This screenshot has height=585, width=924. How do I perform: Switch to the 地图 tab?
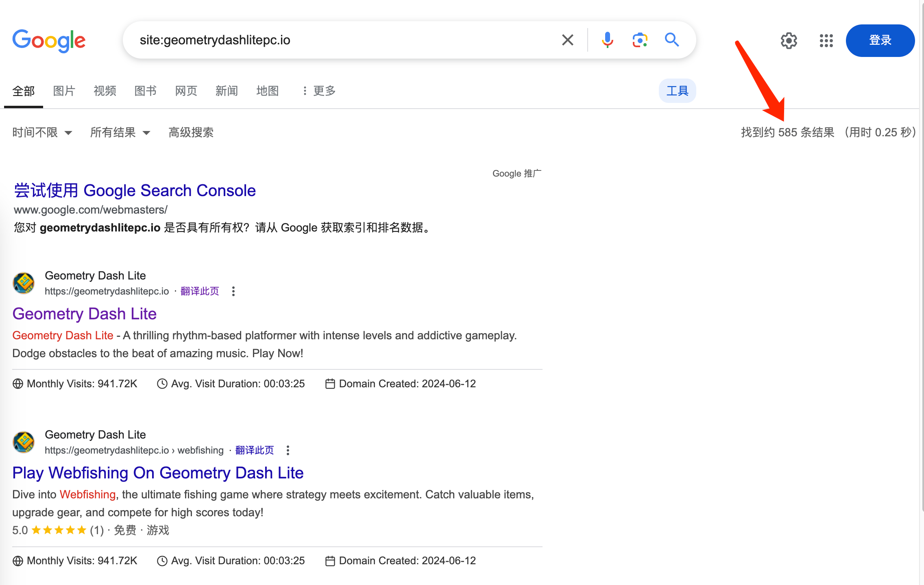[268, 91]
